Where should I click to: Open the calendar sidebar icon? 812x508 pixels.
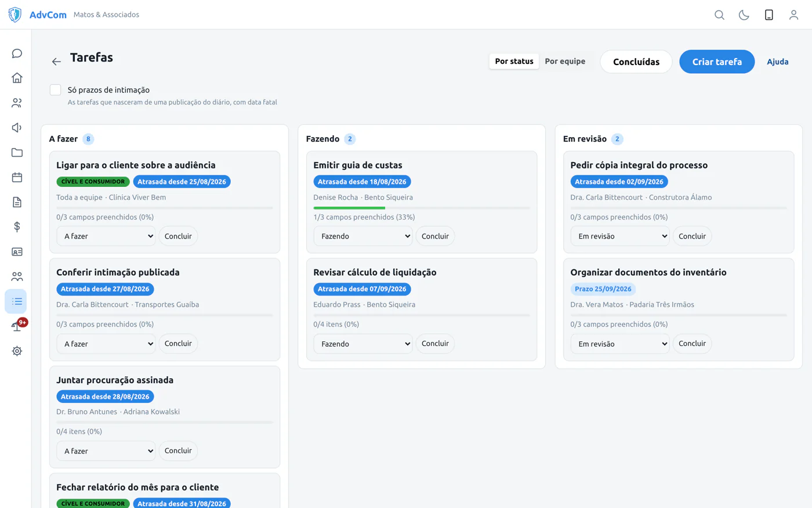point(17,178)
